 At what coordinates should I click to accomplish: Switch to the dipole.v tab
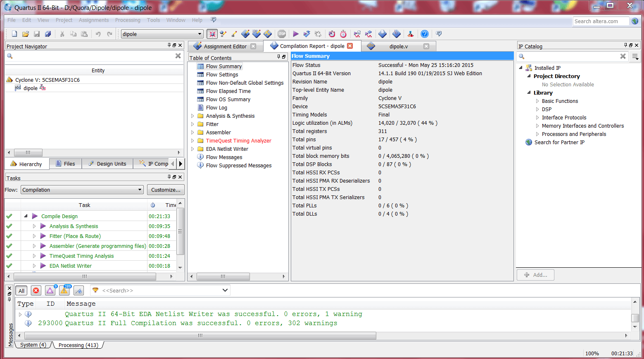click(398, 46)
